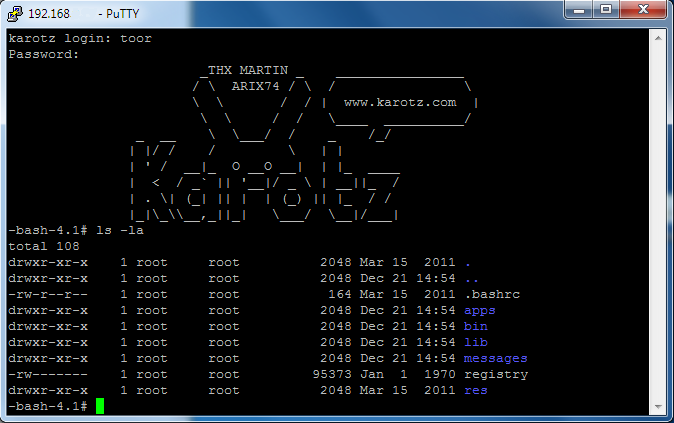The height and width of the screenshot is (423, 674).
Task: Click the 'ls -la' command text
Action: [x=119, y=230]
